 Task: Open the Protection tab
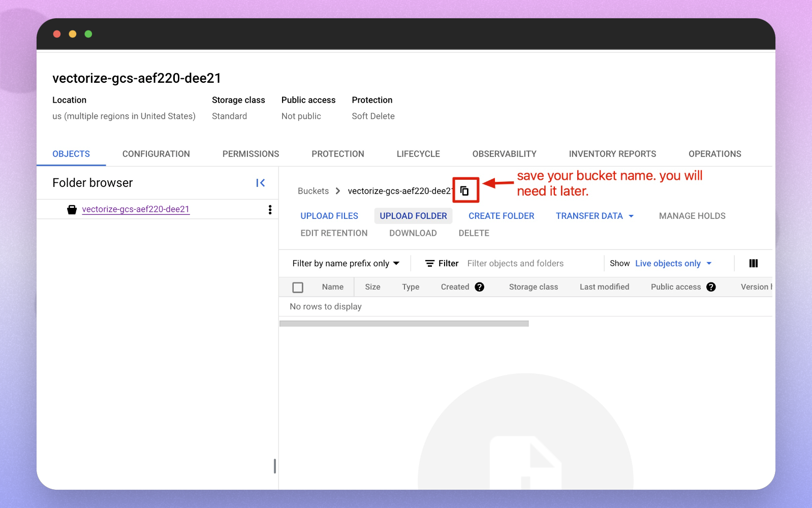click(338, 154)
